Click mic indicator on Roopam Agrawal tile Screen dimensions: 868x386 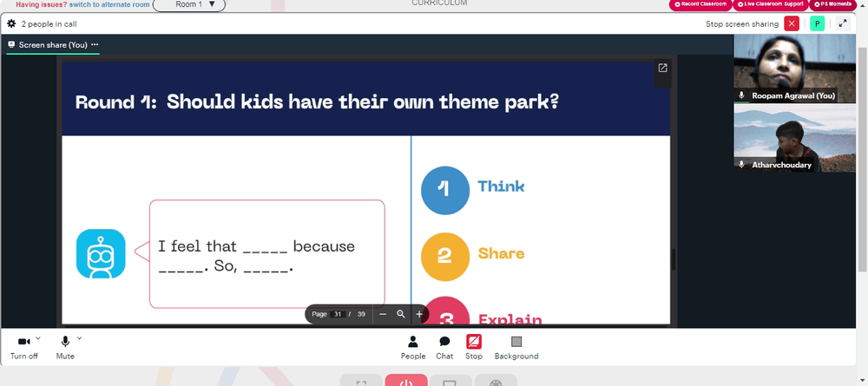tap(741, 95)
